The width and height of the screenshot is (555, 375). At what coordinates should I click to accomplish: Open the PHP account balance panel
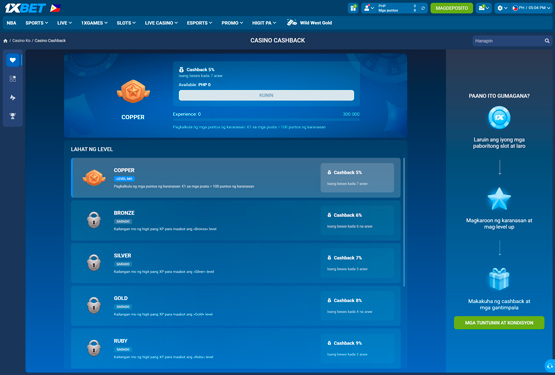point(396,8)
